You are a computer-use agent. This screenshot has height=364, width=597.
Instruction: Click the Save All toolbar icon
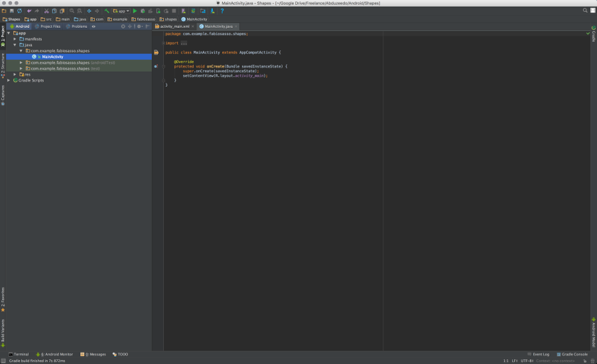pos(11,11)
